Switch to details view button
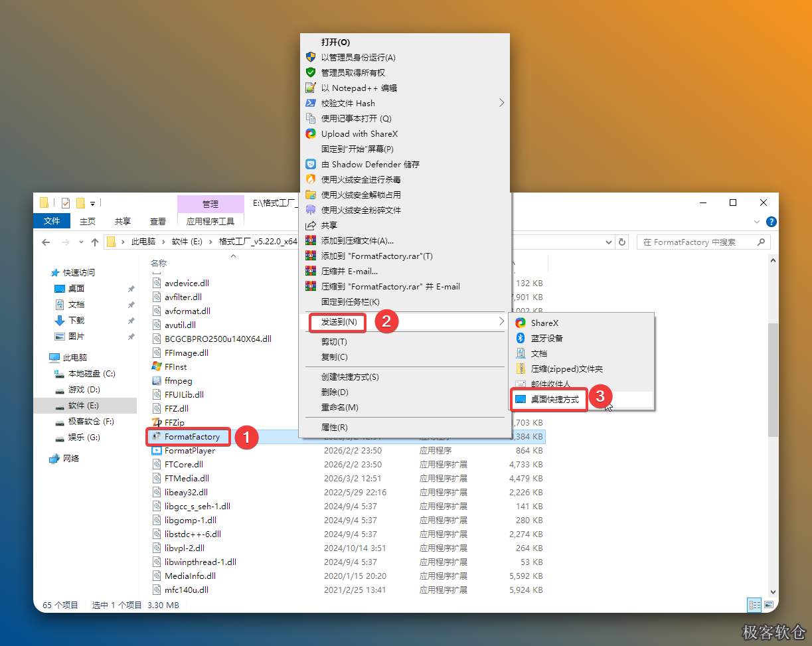 click(x=754, y=605)
